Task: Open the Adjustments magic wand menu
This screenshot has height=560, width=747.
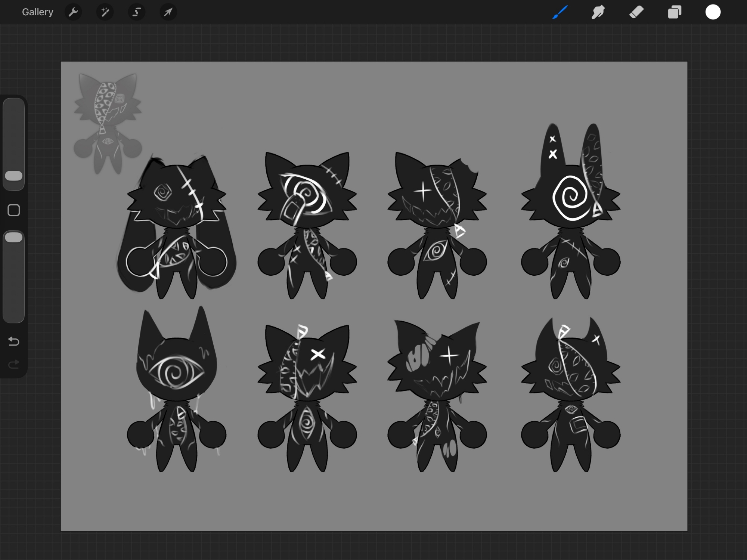Action: coord(105,12)
